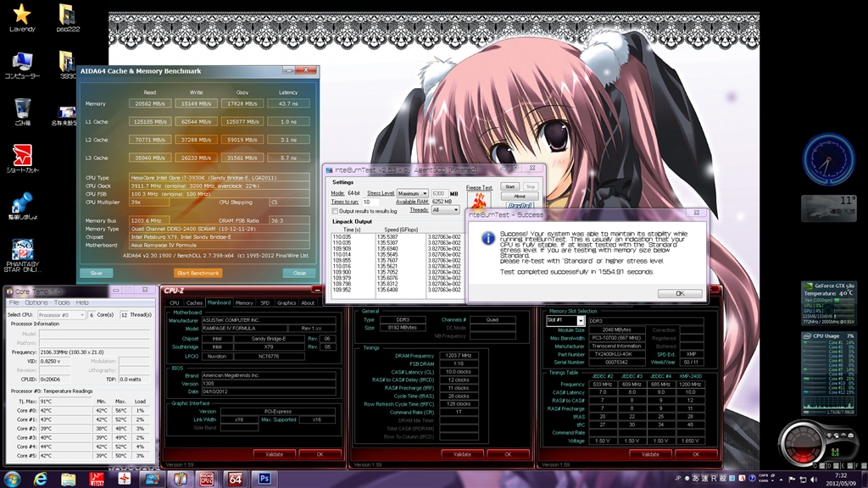This screenshot has width=868, height=488.
Task: Click the clock gadget on the desktop
Action: pyautogui.click(x=829, y=159)
